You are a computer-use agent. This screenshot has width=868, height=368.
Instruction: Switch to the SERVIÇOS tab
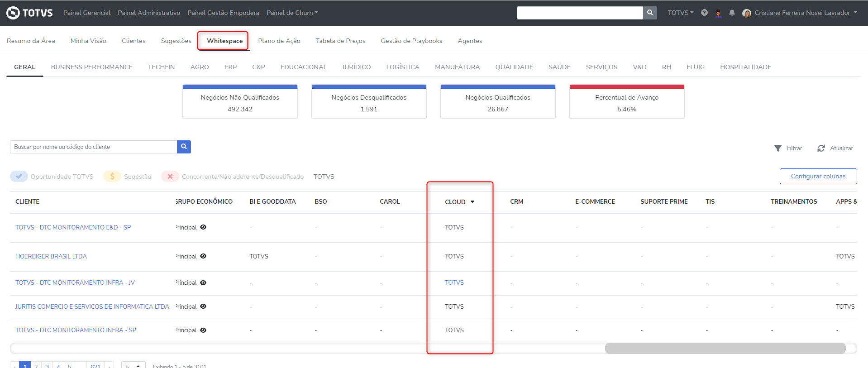601,67
